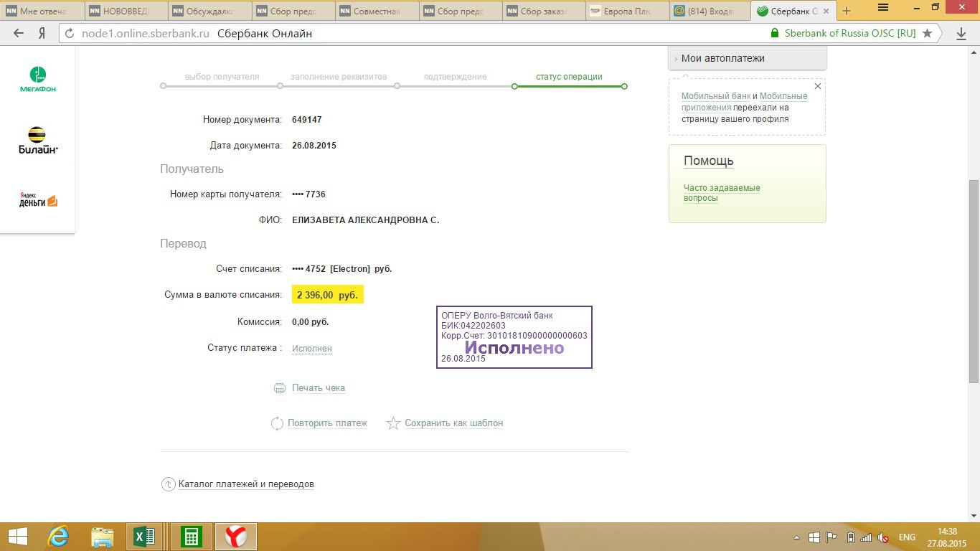Click the MegaFon payment logo
Image resolution: width=980 pixels, height=551 pixels.
click(37, 80)
